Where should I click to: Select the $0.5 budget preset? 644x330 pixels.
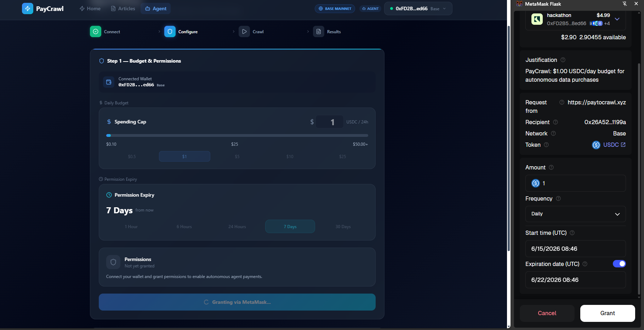(132, 156)
